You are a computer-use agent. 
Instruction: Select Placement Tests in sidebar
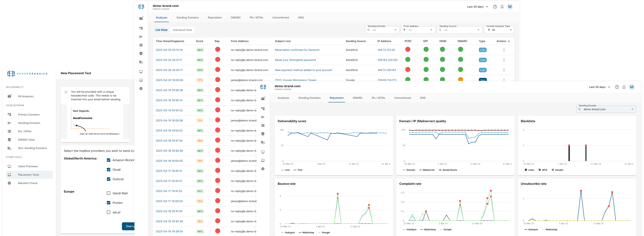tap(29, 175)
